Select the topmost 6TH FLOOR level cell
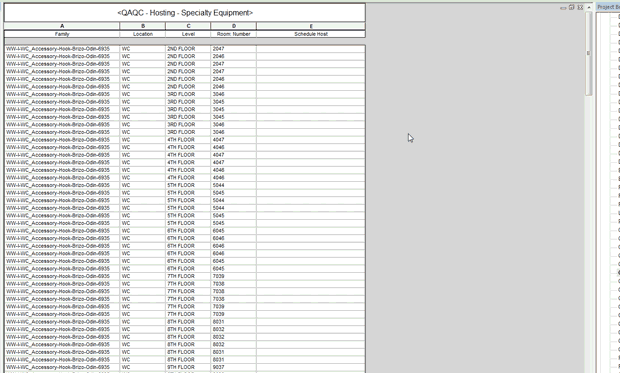Screen dimensions: 620x373 coord(188,231)
